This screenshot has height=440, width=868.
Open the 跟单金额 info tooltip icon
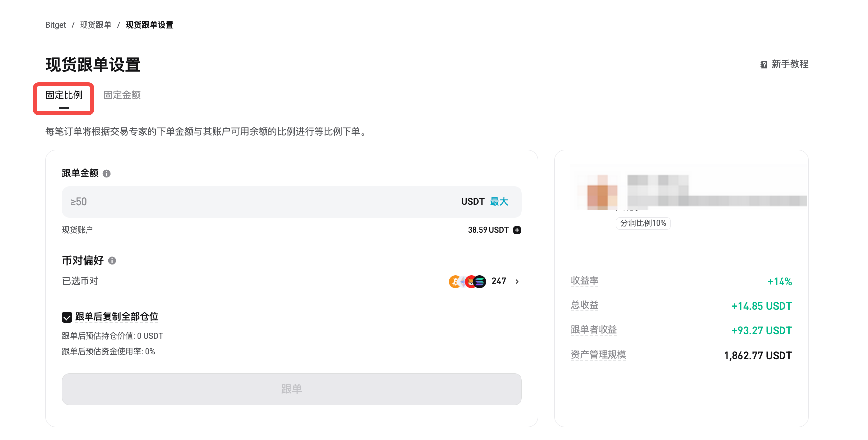click(106, 173)
